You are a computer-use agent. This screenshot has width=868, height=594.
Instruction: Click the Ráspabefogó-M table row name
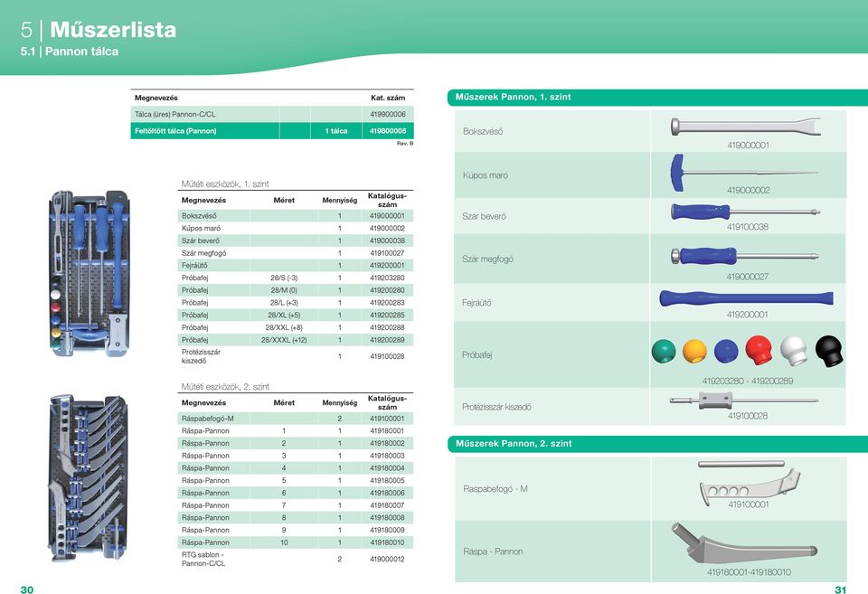click(x=208, y=419)
